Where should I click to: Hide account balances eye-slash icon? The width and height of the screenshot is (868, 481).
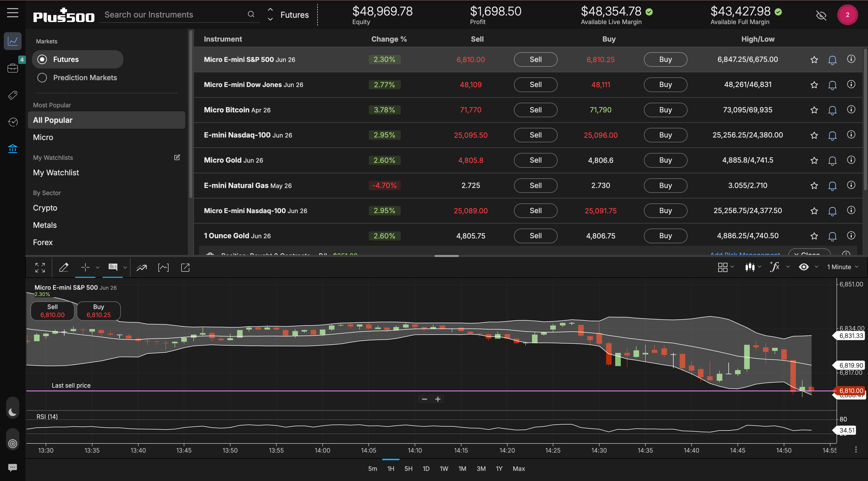click(x=821, y=15)
